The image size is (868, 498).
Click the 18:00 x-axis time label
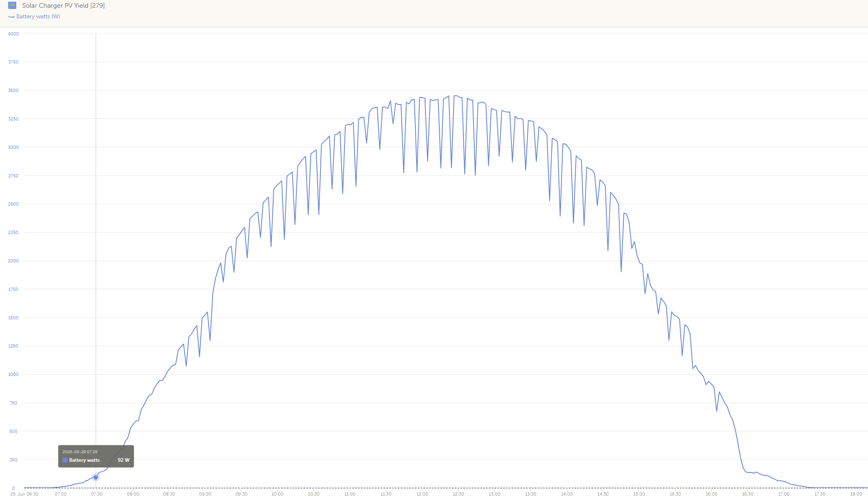(856, 494)
